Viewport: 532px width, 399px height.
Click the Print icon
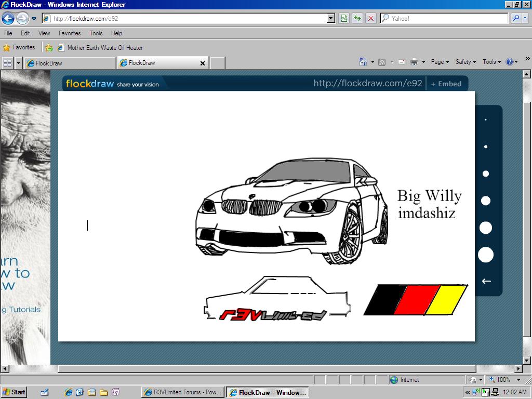click(x=414, y=62)
